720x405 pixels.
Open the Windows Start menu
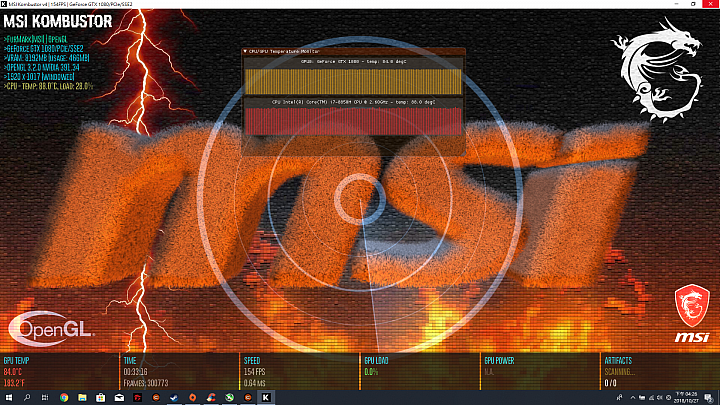pyautogui.click(x=9, y=398)
